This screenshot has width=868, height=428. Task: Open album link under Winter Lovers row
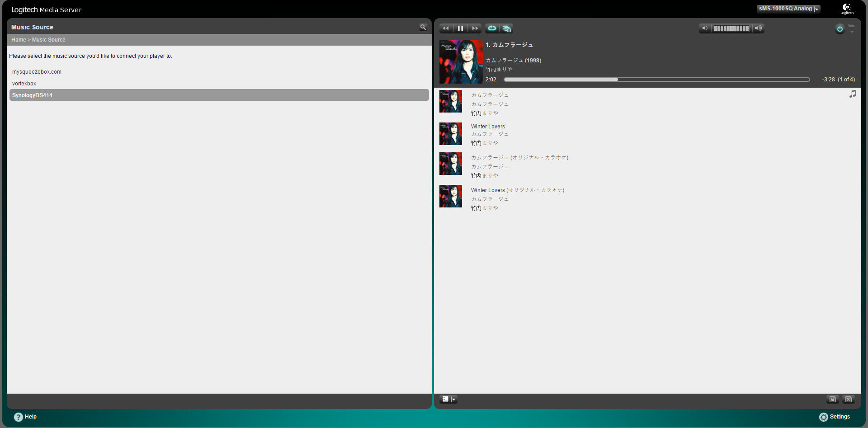(x=490, y=134)
